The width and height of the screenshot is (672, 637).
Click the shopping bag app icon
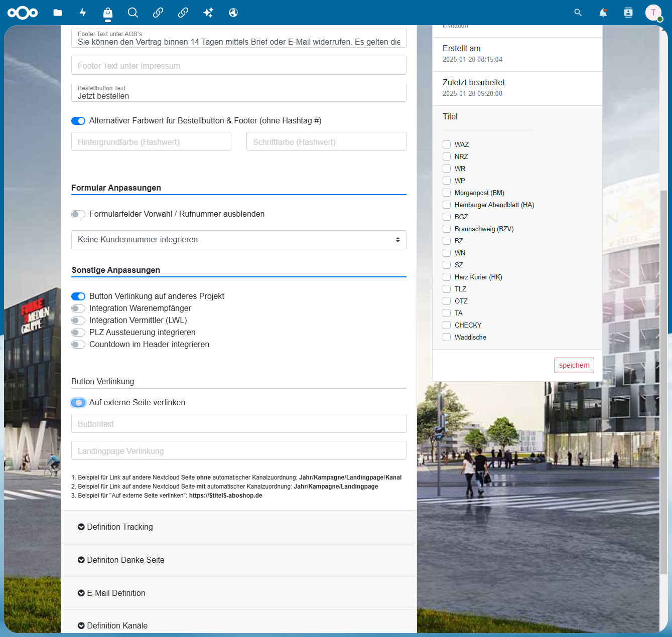pyautogui.click(x=108, y=13)
